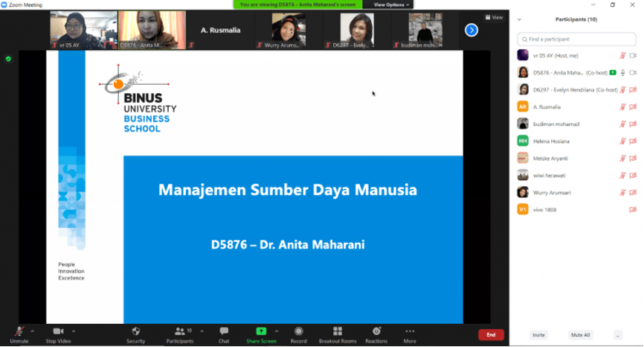
Task: Click the slide title Manajemen Sumber Daya Manusia
Action: click(288, 190)
